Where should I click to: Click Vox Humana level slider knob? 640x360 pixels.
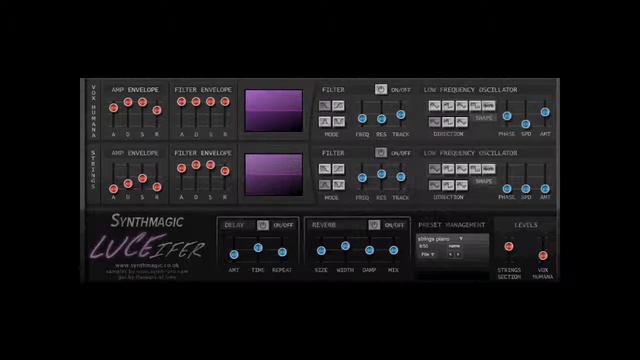click(x=542, y=256)
